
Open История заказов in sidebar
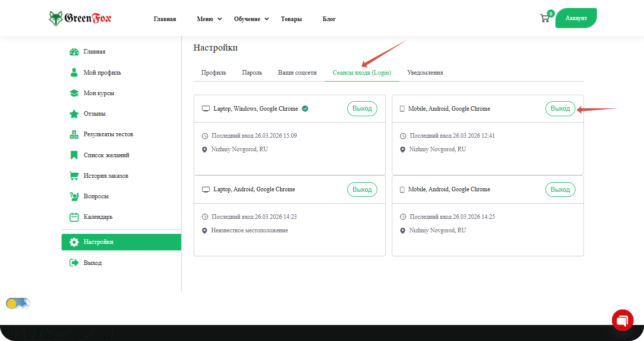(x=106, y=176)
